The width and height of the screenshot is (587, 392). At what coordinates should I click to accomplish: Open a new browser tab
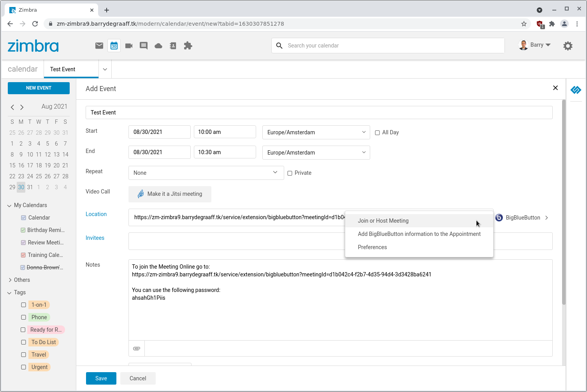click(x=107, y=10)
